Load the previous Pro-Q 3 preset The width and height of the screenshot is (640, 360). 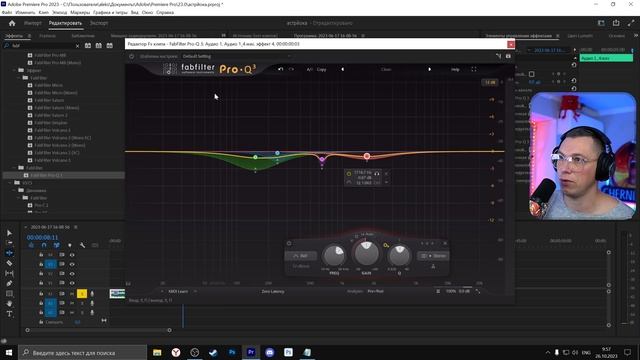pyautogui.click(x=342, y=69)
